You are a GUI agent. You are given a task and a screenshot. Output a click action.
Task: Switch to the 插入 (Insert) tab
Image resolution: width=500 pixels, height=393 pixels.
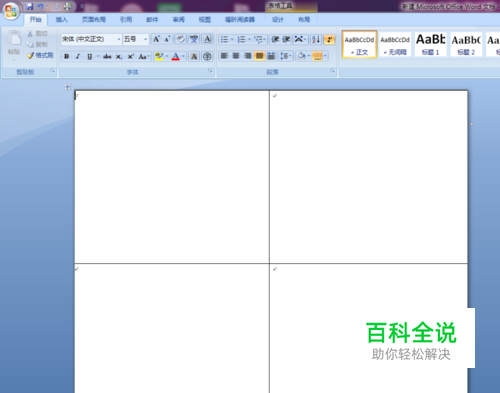tap(61, 20)
